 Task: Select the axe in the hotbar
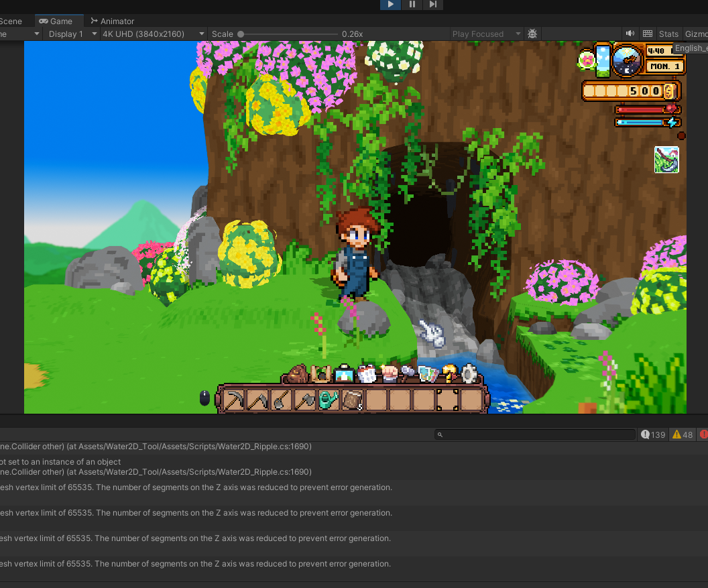pyautogui.click(x=304, y=400)
